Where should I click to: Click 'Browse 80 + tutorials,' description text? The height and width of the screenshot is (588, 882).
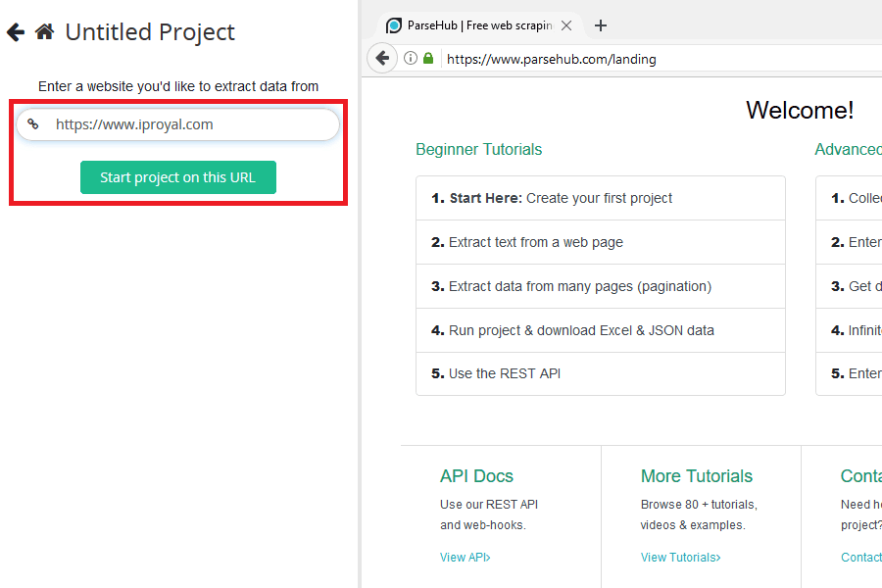[x=699, y=504]
